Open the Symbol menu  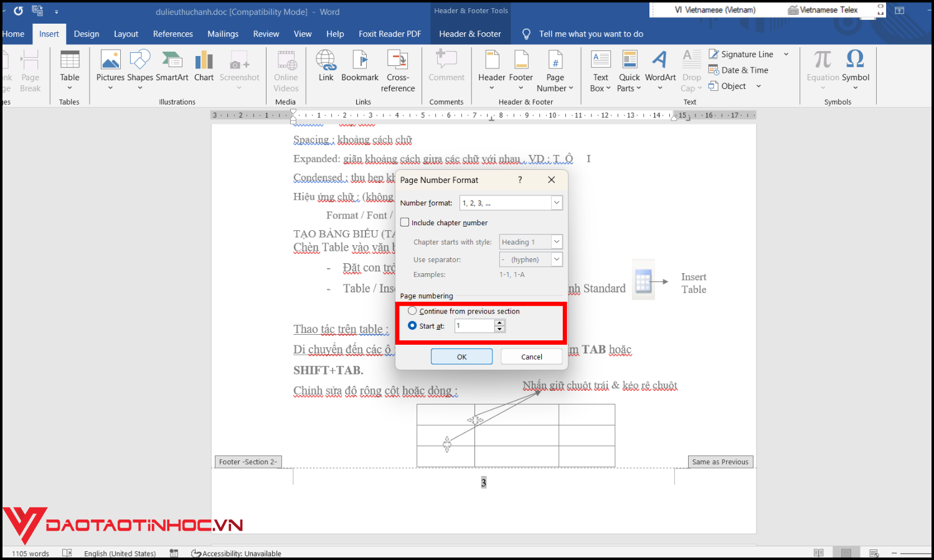point(856,70)
